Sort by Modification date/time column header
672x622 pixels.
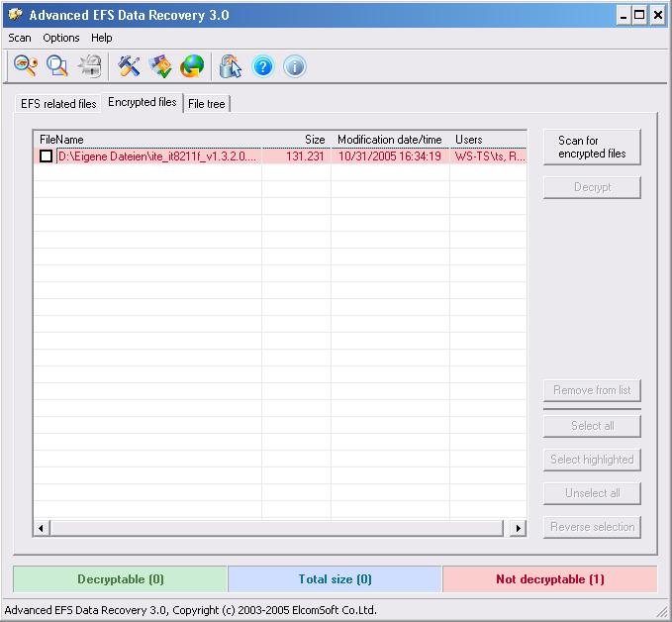click(390, 140)
